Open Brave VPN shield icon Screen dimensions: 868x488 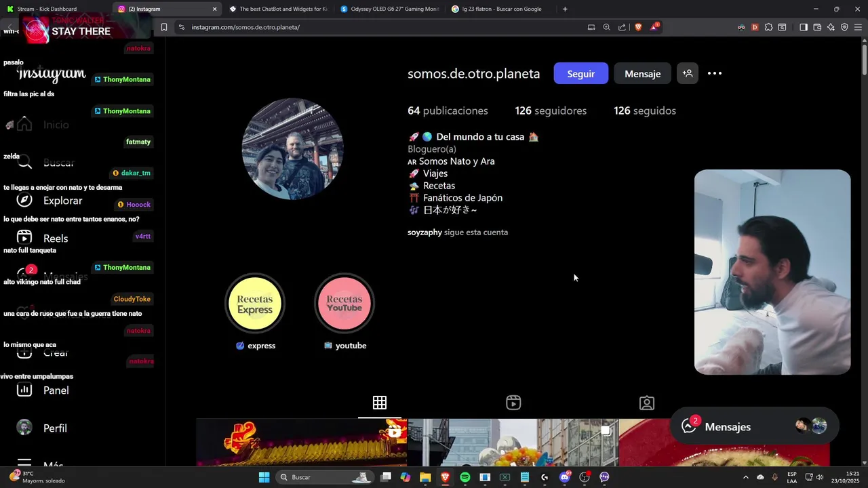[x=844, y=27]
